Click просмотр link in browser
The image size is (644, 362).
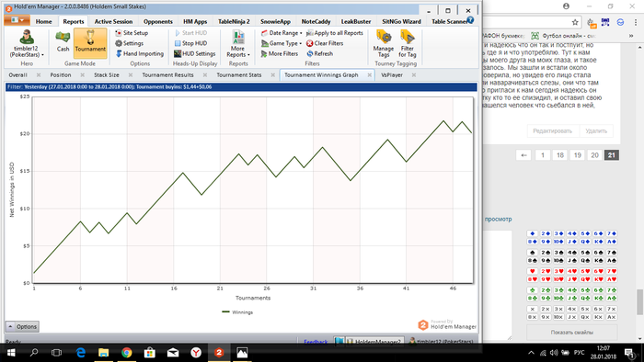coord(499,219)
